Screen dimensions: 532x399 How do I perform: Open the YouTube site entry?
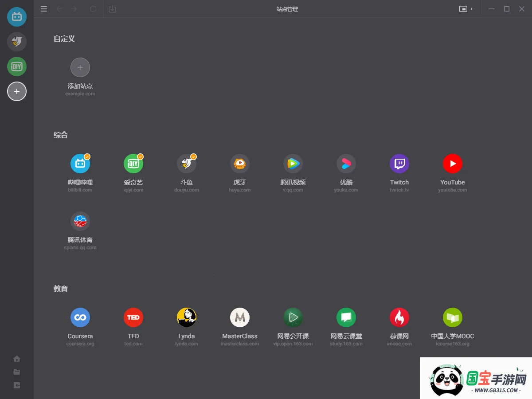452,163
